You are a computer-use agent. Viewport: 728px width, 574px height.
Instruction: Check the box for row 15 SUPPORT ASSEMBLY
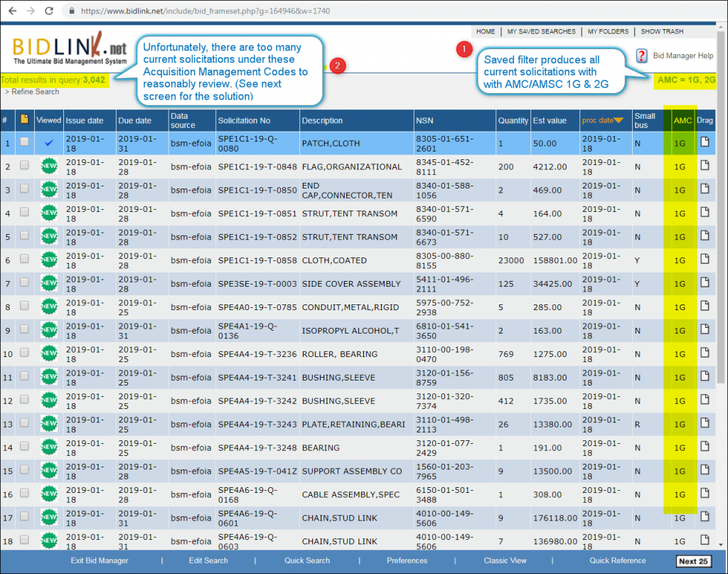pyautogui.click(x=24, y=469)
